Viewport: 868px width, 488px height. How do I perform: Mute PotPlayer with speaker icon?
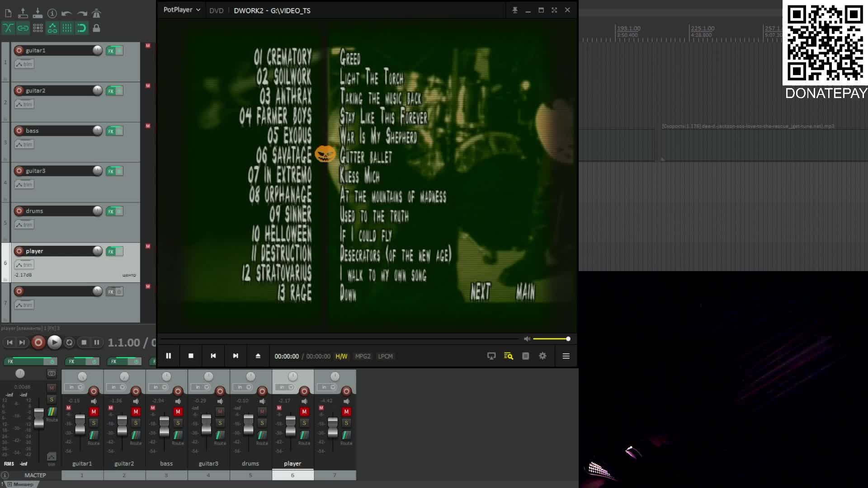point(527,339)
